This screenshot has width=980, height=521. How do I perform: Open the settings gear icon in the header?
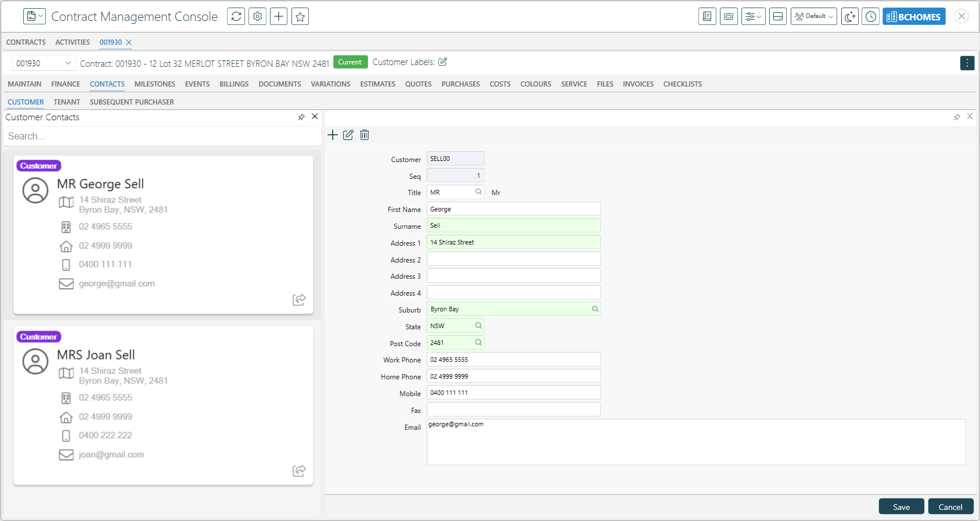(258, 16)
